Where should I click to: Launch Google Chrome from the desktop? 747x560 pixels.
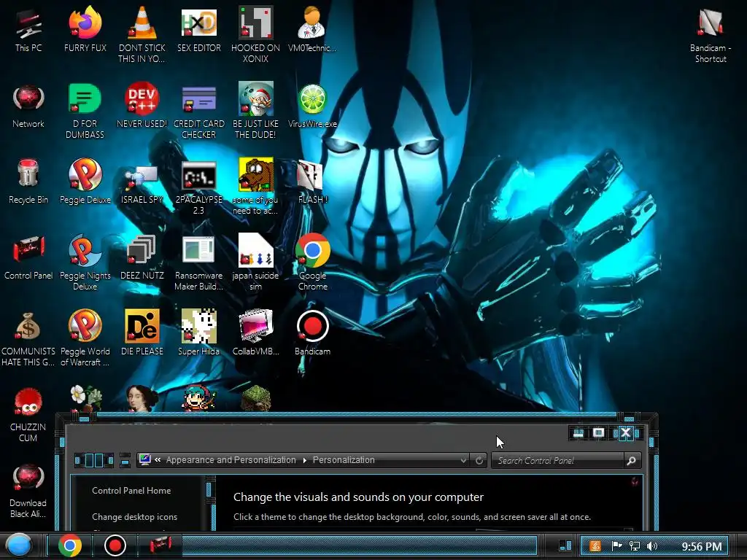[312, 262]
